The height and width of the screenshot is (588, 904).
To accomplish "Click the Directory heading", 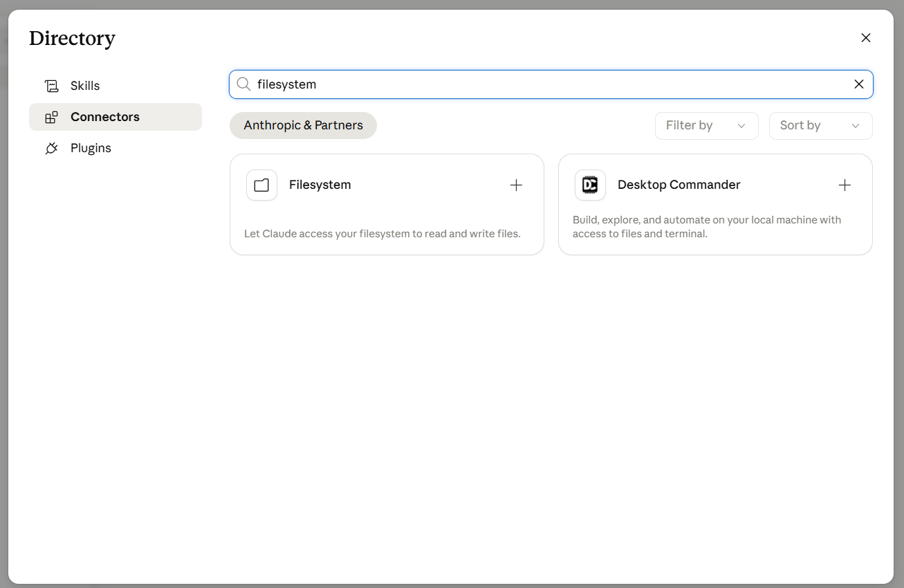I will (x=72, y=39).
